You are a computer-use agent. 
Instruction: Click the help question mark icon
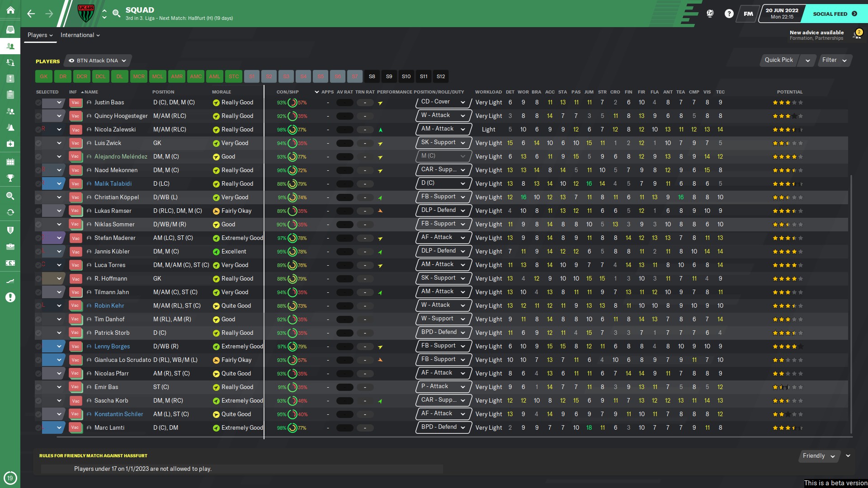(729, 14)
